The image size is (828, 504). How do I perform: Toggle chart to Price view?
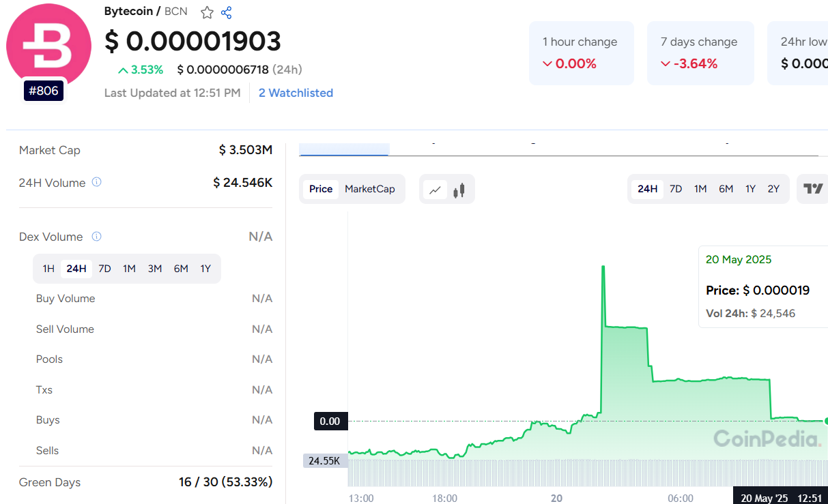(321, 189)
